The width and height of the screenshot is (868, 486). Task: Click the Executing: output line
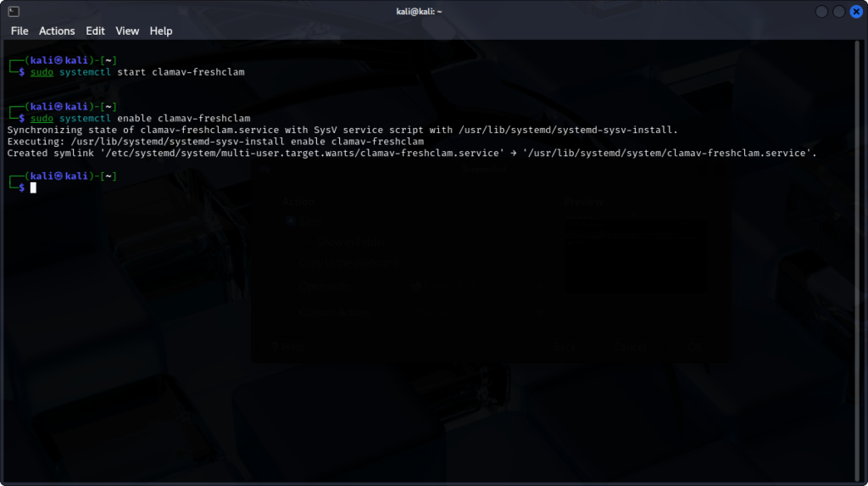pyautogui.click(x=214, y=142)
